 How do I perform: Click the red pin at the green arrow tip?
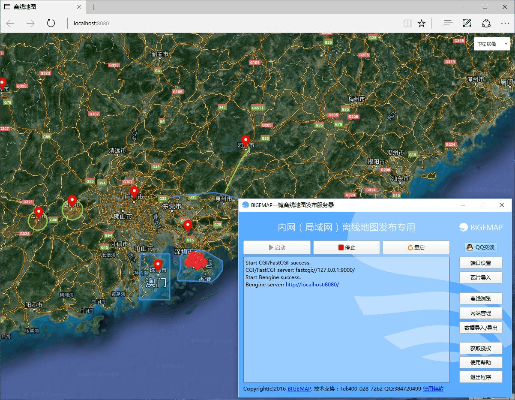click(x=246, y=142)
